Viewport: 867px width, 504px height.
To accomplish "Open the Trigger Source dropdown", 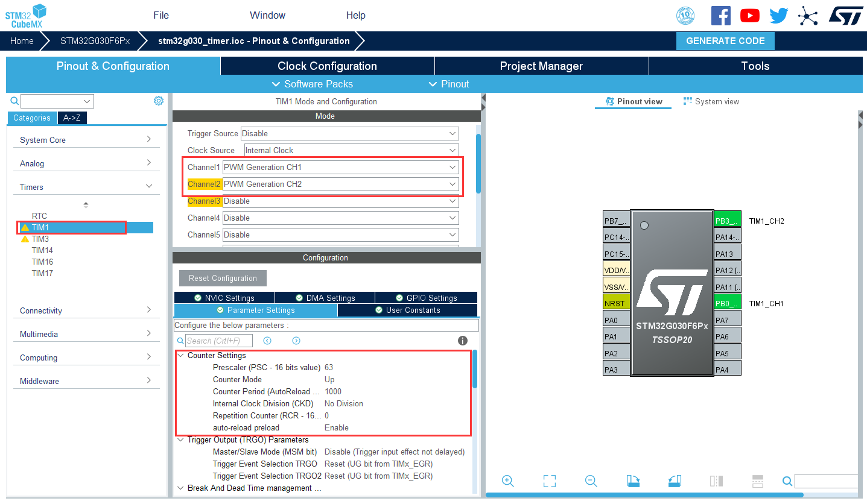I will pos(349,133).
